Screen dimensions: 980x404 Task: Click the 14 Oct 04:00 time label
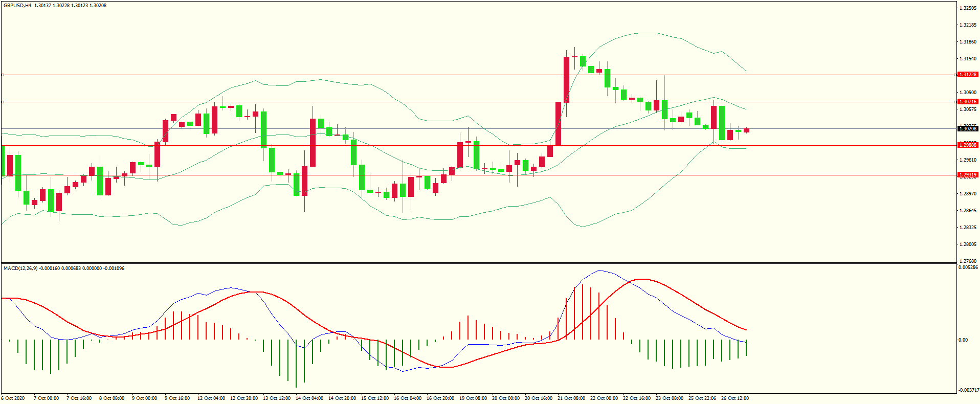[309, 398]
